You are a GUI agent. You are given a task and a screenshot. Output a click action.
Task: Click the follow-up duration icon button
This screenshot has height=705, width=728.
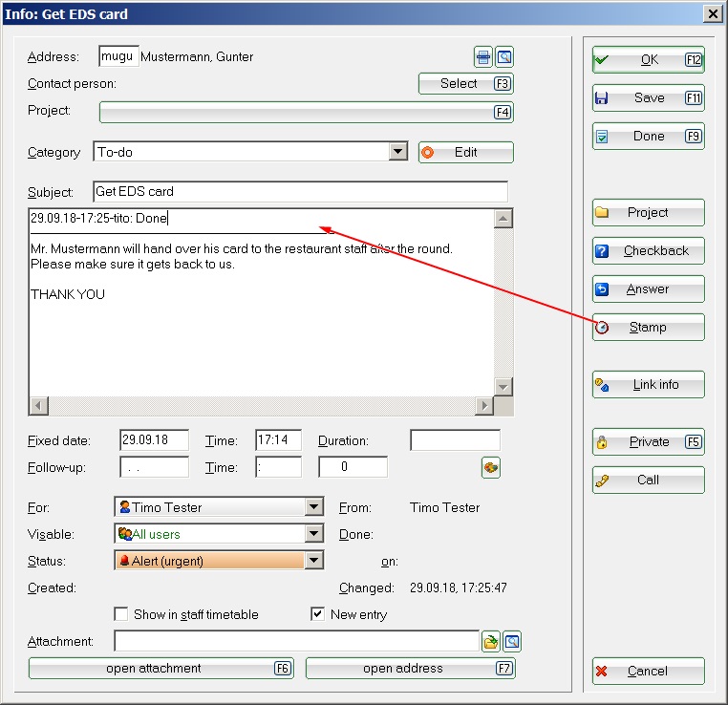pyautogui.click(x=491, y=467)
